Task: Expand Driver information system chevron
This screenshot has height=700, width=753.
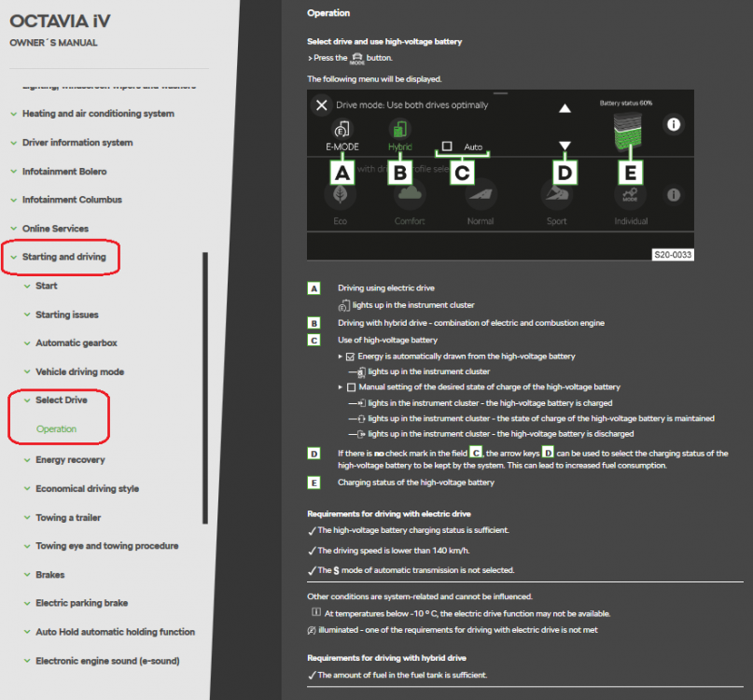Action: click(14, 143)
